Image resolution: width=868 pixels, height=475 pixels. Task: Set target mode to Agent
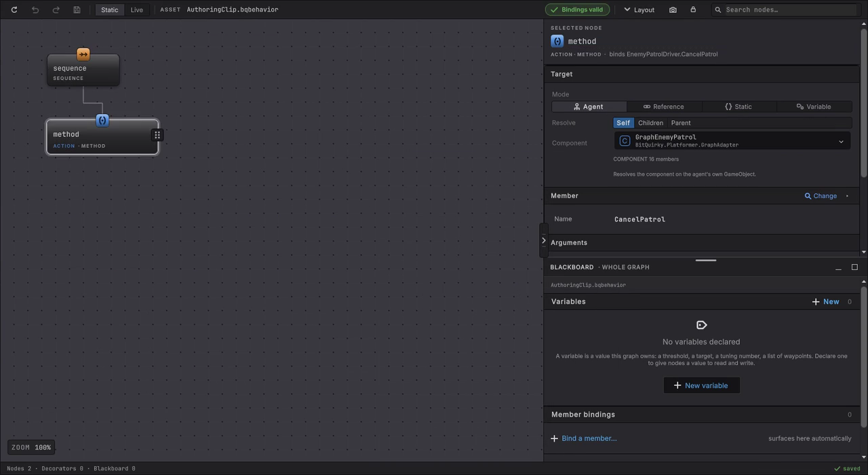click(x=589, y=107)
